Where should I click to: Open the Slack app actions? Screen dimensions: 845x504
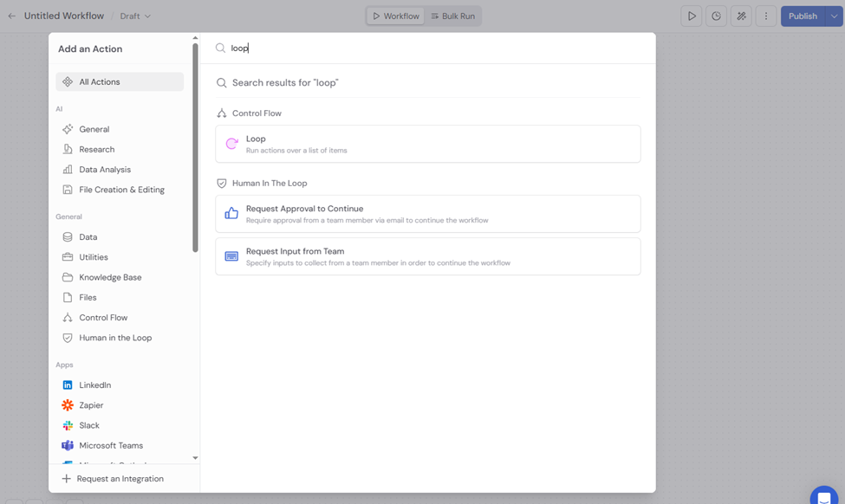120,425
